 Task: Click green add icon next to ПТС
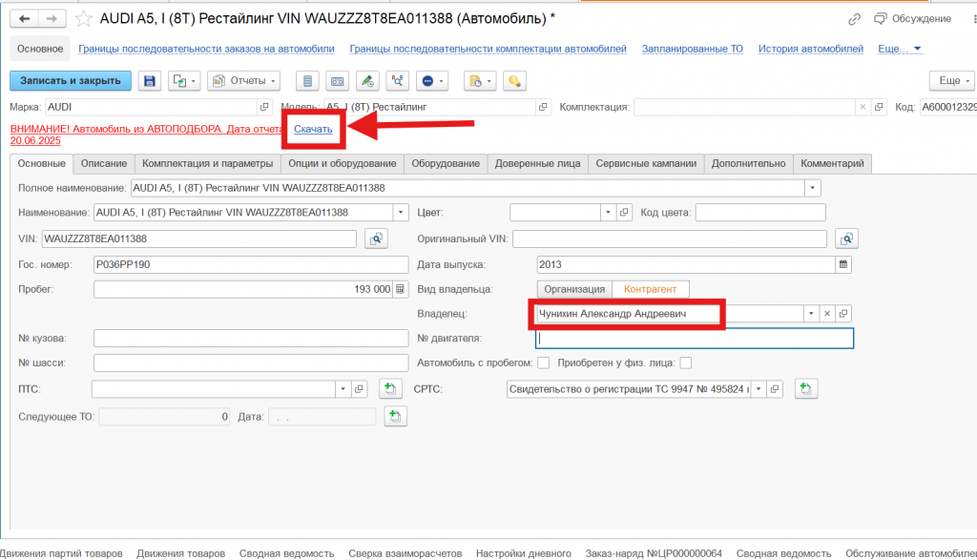pos(388,388)
